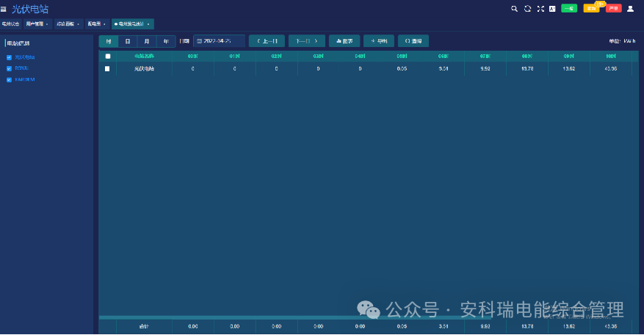This screenshot has height=335, width=644.
Task: Click the 0.05 value in the data row
Action: [402, 68]
